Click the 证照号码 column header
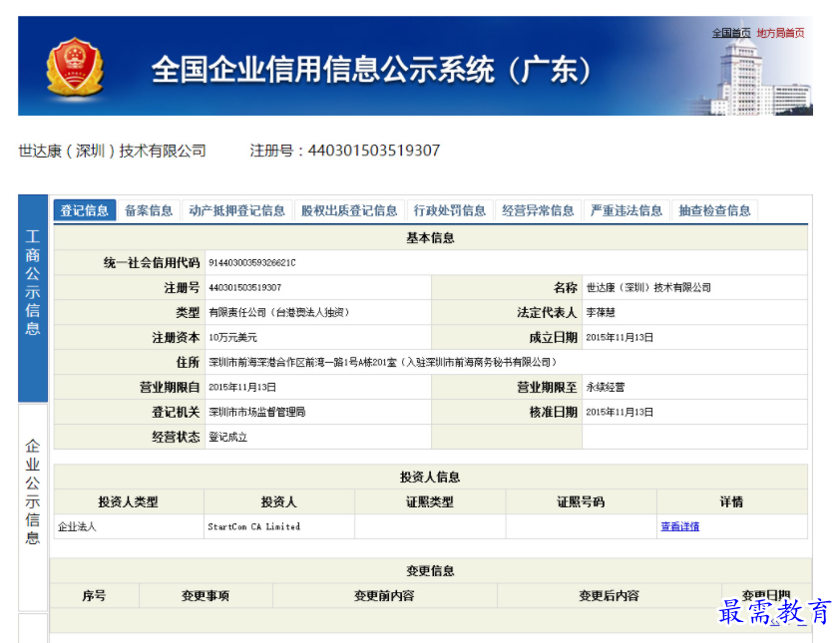840x643 pixels. click(581, 501)
